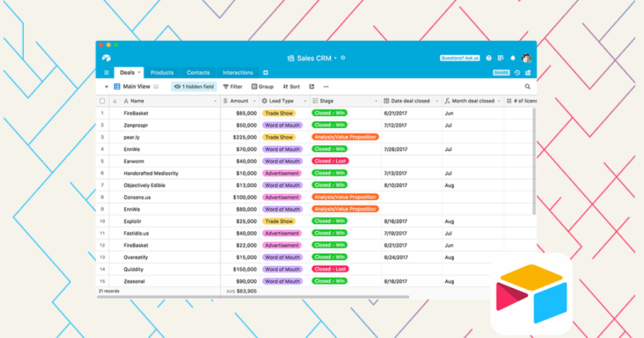
Task: Open the Deals tab dropdown arrow
Action: pos(139,72)
